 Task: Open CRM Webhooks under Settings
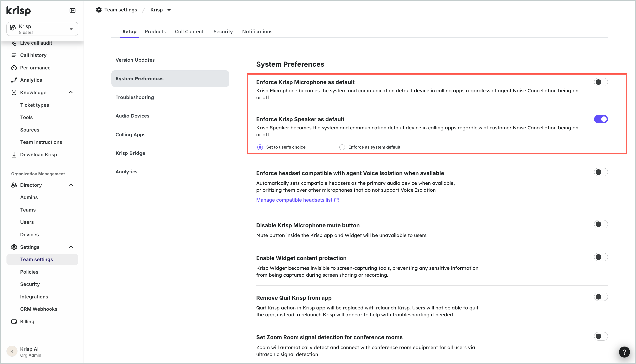(x=39, y=309)
